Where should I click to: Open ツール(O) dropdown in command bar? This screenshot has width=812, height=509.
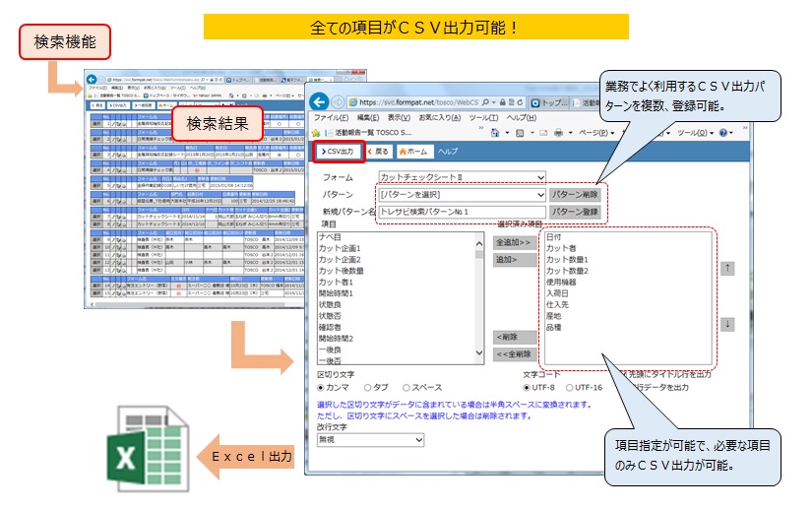(x=696, y=133)
